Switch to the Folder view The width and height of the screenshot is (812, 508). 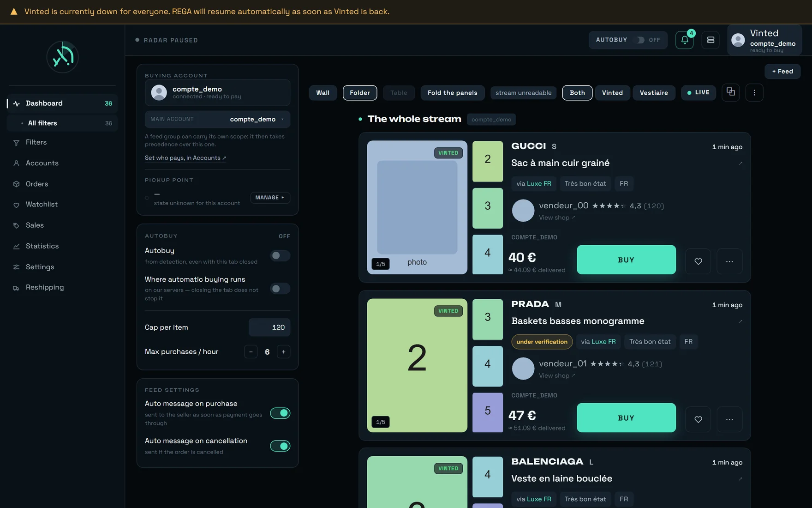click(360, 93)
